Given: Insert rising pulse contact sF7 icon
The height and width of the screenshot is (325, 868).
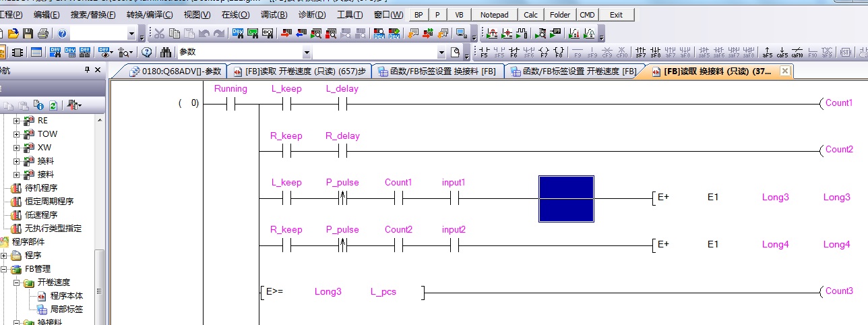Looking at the screenshot, I should click(640, 53).
